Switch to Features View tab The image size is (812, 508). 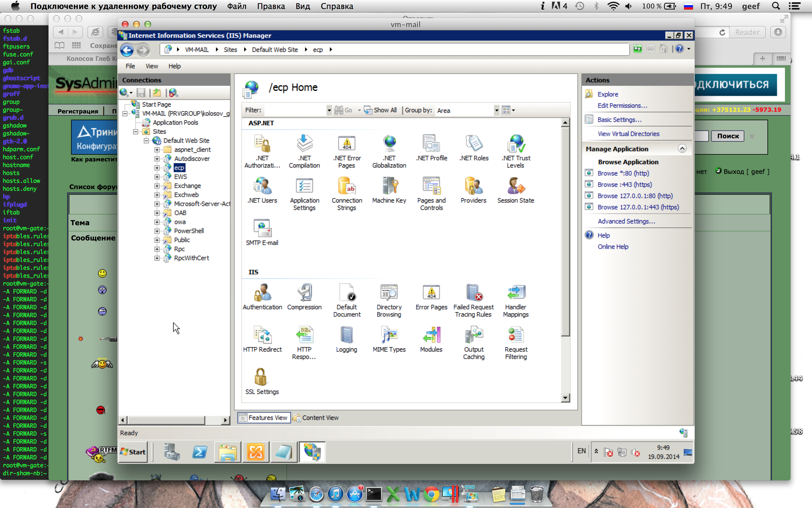(x=264, y=418)
